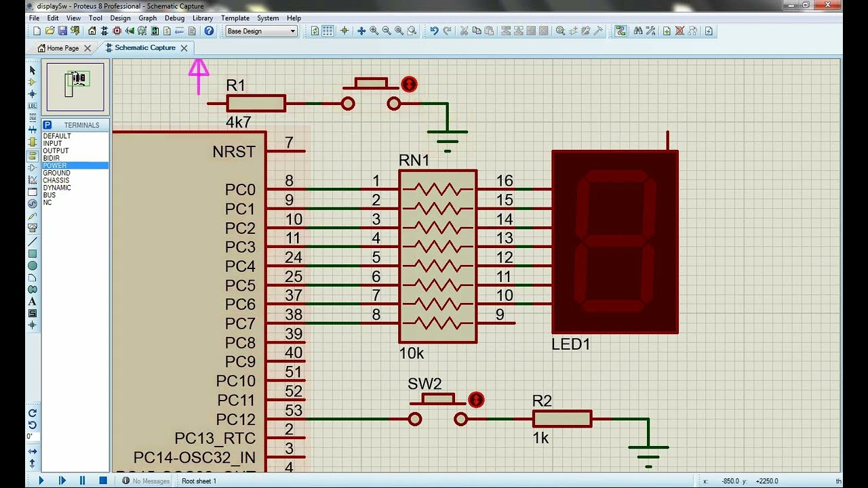Open the File menu
This screenshot has height=488, width=868.
[35, 18]
